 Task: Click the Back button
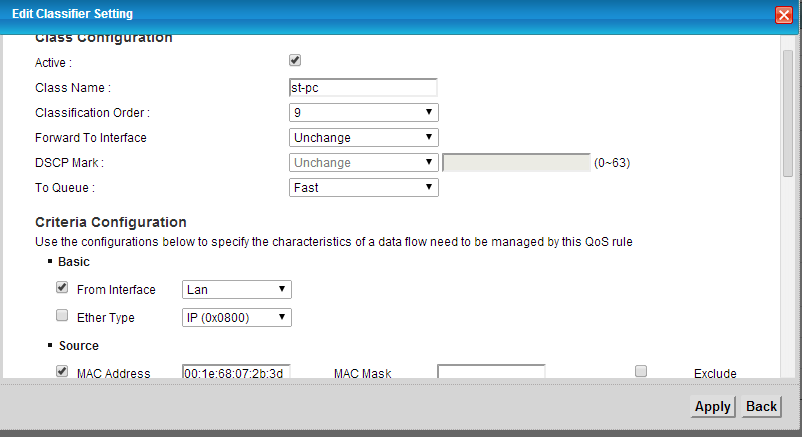tap(761, 406)
